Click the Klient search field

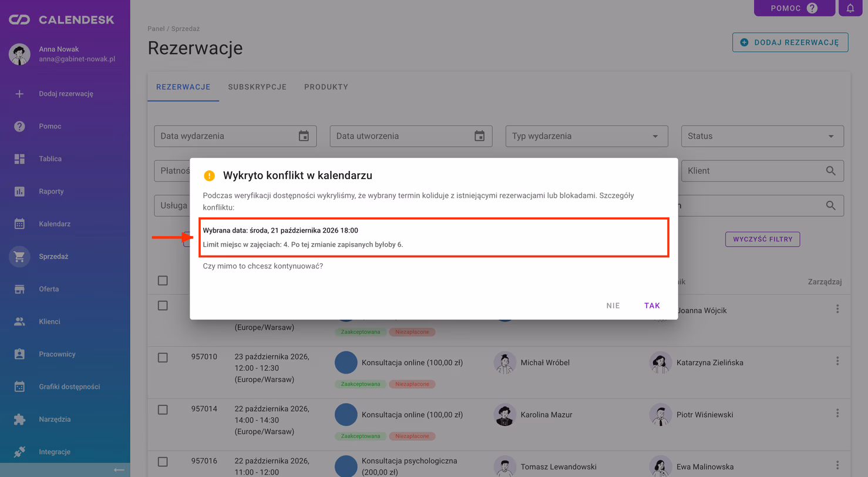(762, 171)
